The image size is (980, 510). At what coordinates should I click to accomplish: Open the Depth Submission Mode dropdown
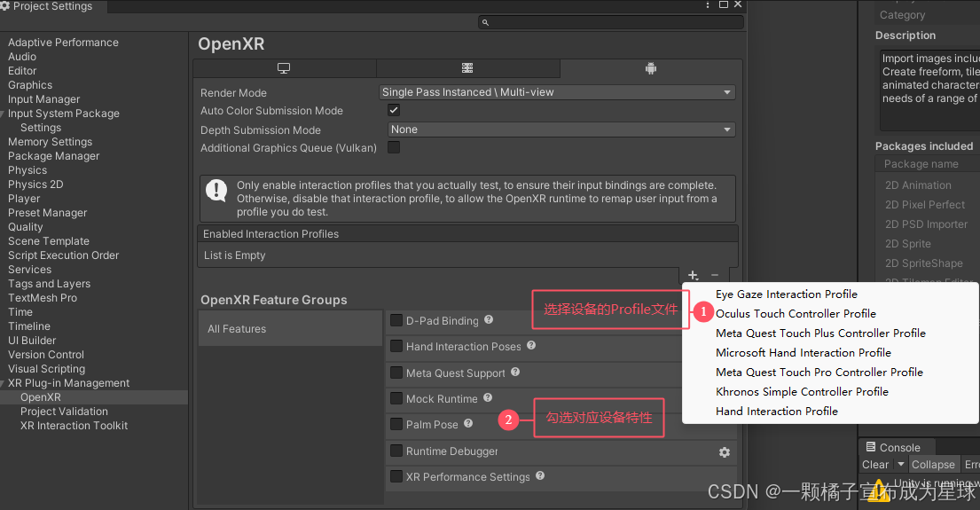point(561,129)
